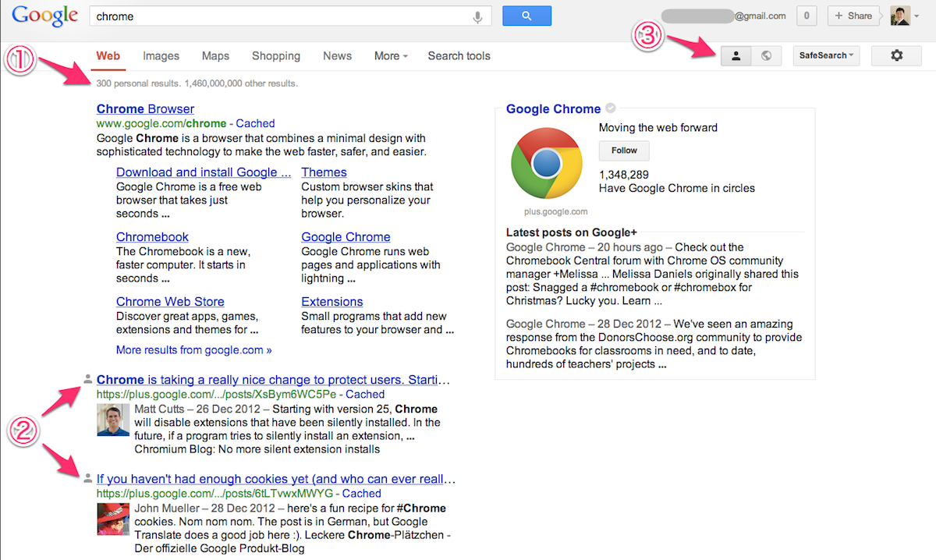The width and height of the screenshot is (936, 560).
Task: Expand the More search menu
Action: [391, 56]
